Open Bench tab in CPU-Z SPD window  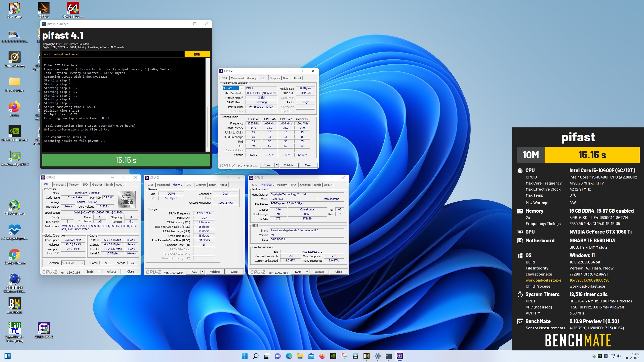pyautogui.click(x=287, y=78)
